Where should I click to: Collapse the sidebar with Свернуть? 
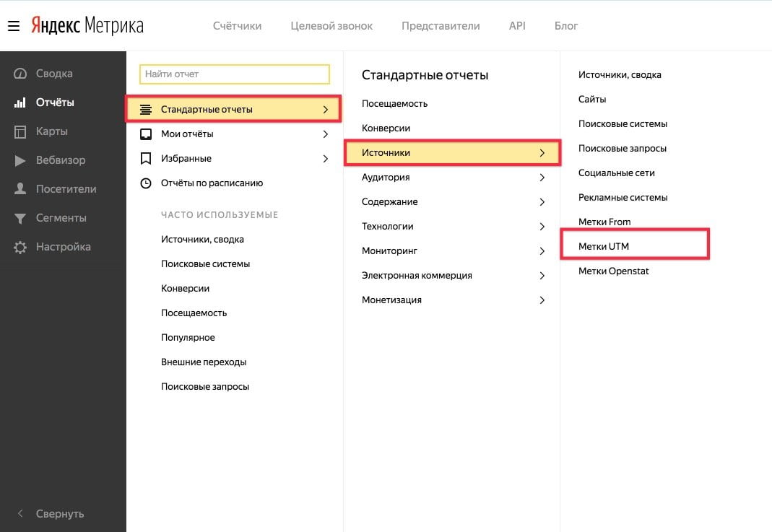click(x=60, y=514)
